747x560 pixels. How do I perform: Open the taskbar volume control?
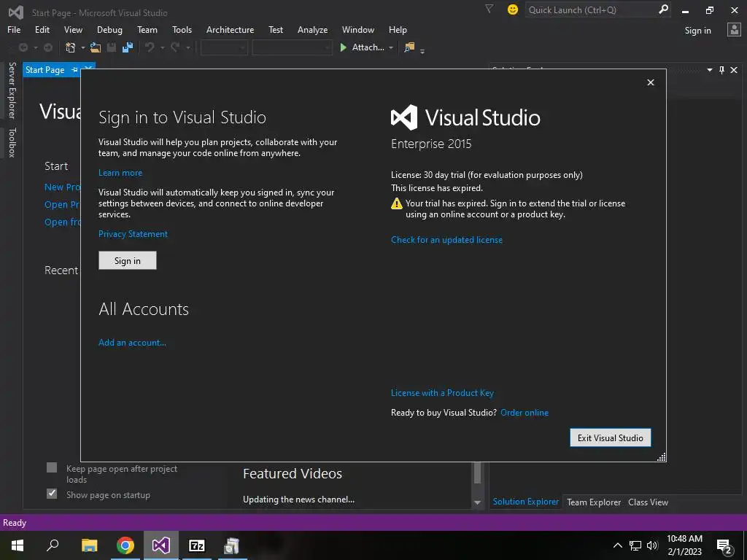click(x=652, y=545)
